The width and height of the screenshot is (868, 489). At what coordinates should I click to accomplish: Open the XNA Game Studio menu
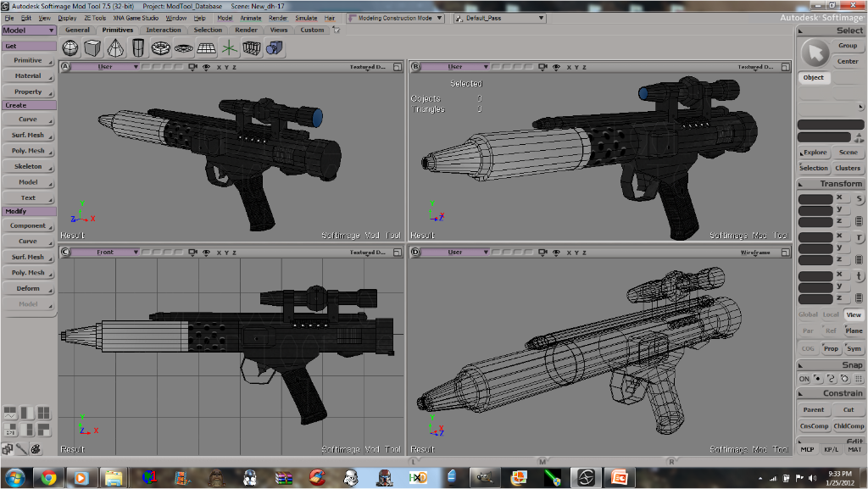pos(136,19)
